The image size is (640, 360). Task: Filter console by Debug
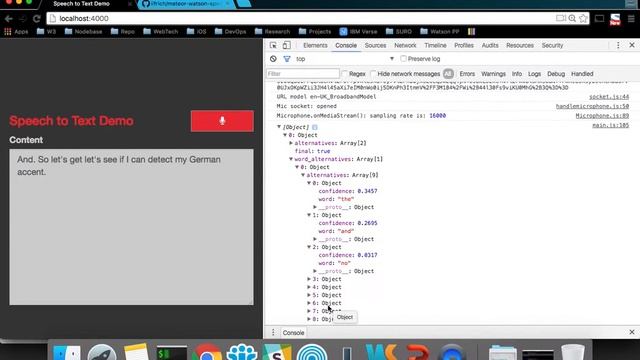coord(556,74)
